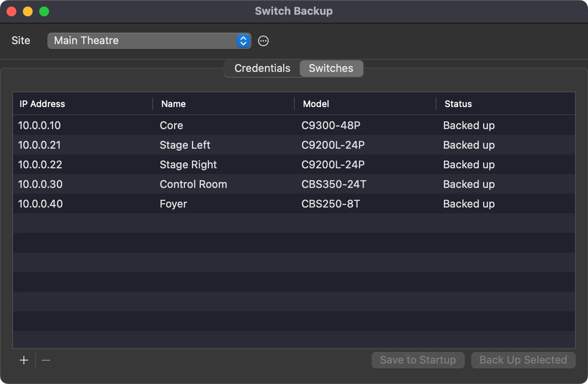Select the 10.0.0.10 IP address cell

[x=40, y=125]
